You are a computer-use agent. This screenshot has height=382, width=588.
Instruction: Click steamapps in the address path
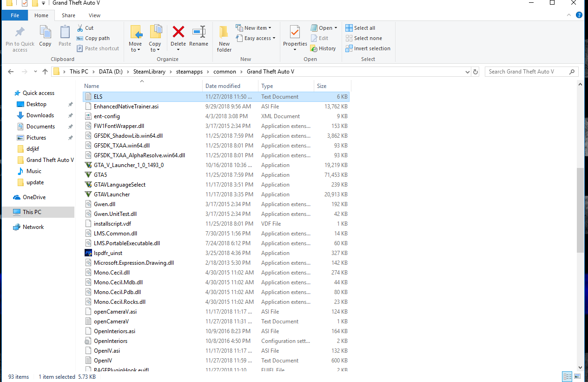188,72
